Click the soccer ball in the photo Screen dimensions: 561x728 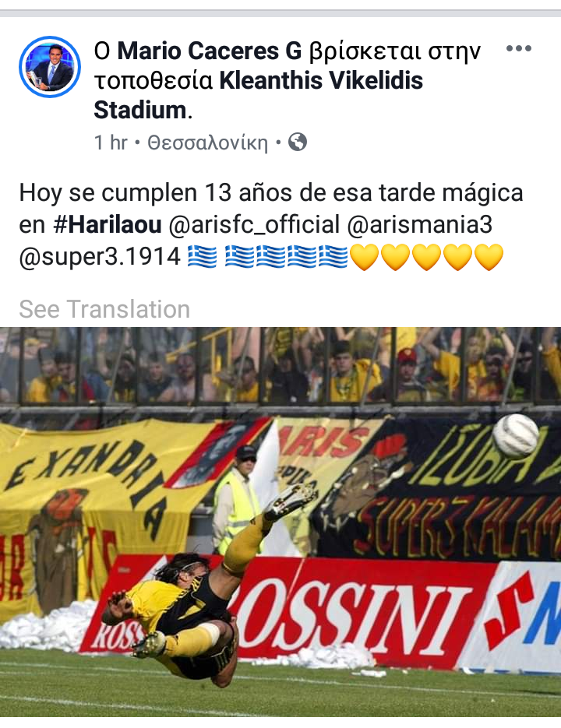click(x=516, y=437)
